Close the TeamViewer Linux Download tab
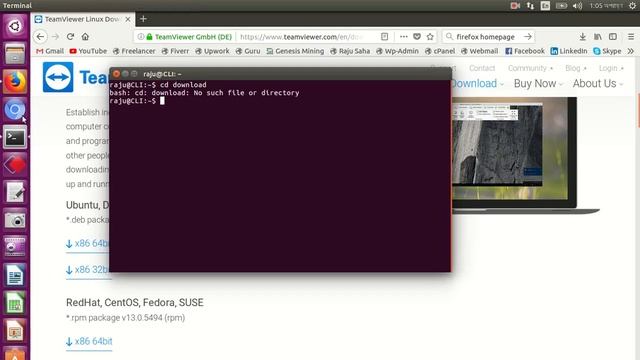 coord(128,19)
